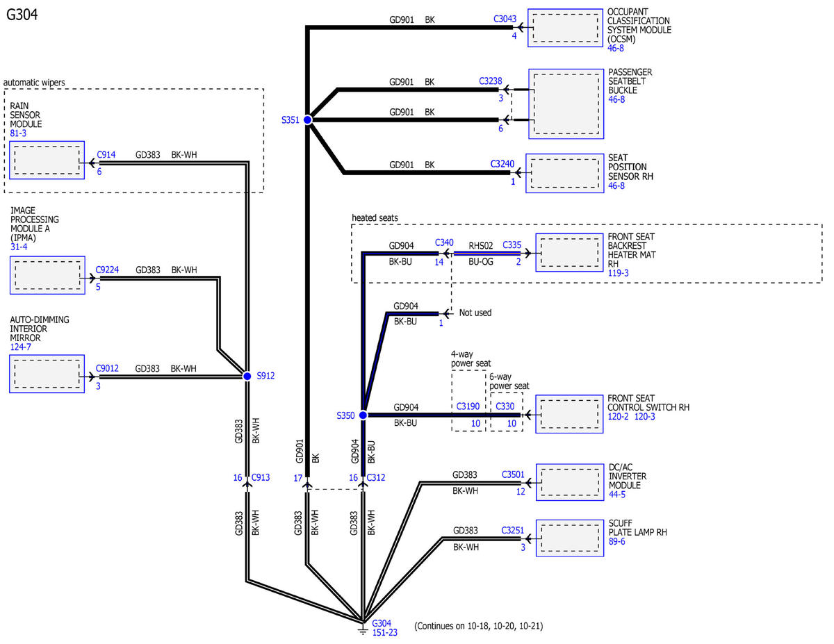Click the S351 splice node dot
The height and width of the screenshot is (644, 834).
(307, 119)
